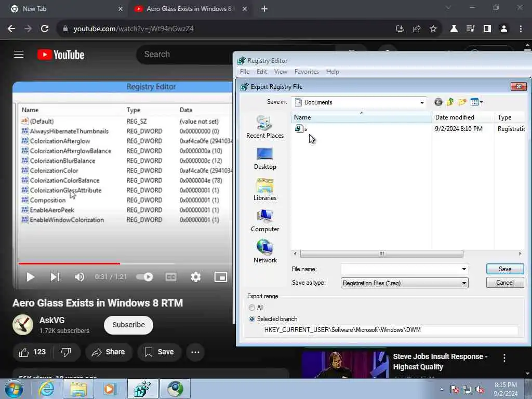Seek on the red video progress bar
The image size is (532, 399).
(x=69, y=263)
